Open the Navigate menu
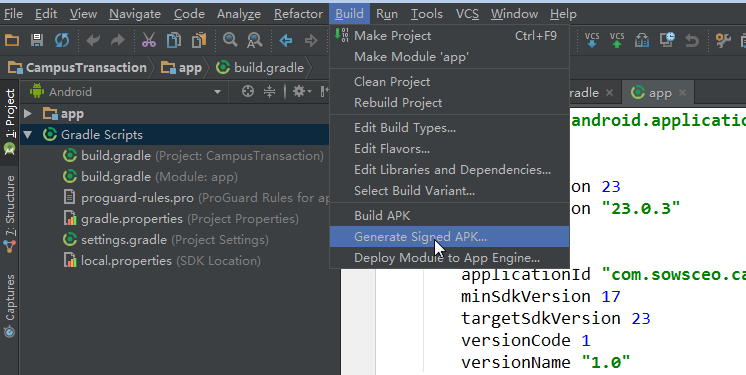The width and height of the screenshot is (746, 375). pos(135,14)
